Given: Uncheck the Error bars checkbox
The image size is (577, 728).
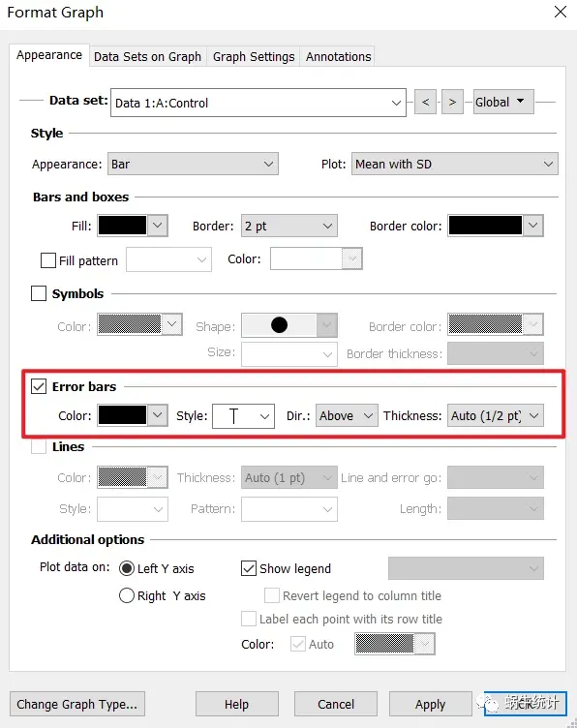Looking at the screenshot, I should point(39,386).
